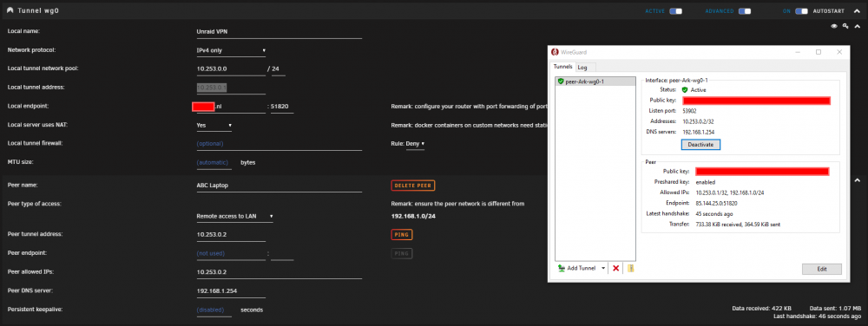Export tunnels with the zip icon

630,268
